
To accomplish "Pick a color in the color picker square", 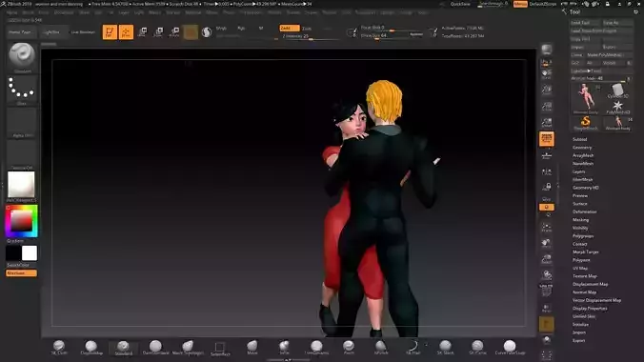I will [21, 221].
